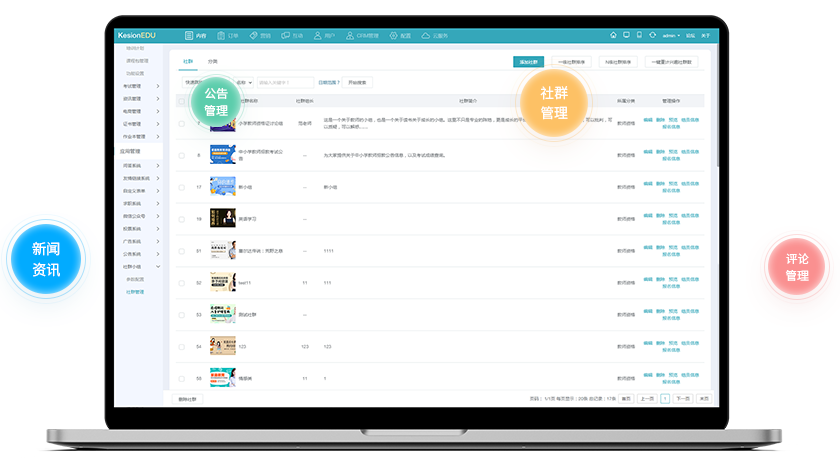Tick the checkbox for row ID 52
This screenshot has height=470, width=840.
point(182,283)
